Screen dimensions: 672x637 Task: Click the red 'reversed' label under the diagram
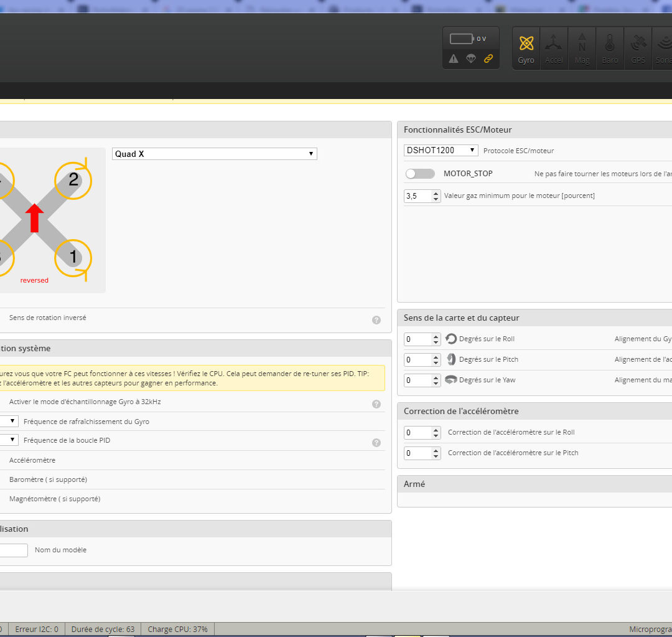point(34,280)
